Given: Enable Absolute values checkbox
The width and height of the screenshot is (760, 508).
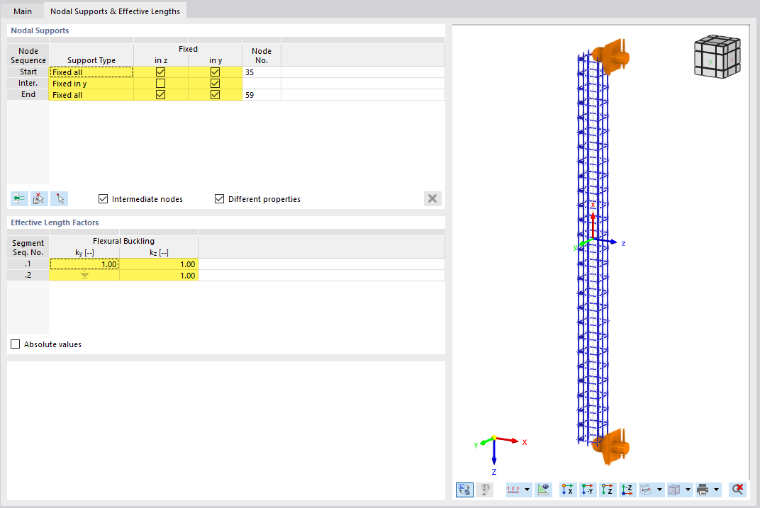Looking at the screenshot, I should (16, 344).
